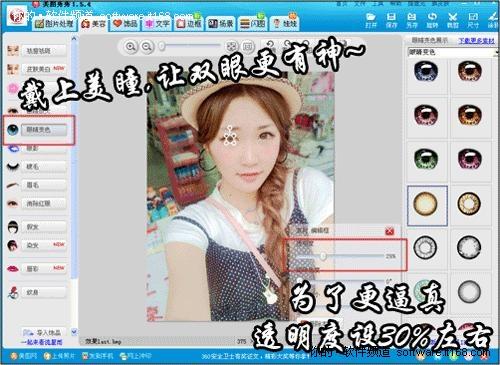Select the 眼睛变色 eye color button
This screenshot has width=500, height=365.
point(44,130)
